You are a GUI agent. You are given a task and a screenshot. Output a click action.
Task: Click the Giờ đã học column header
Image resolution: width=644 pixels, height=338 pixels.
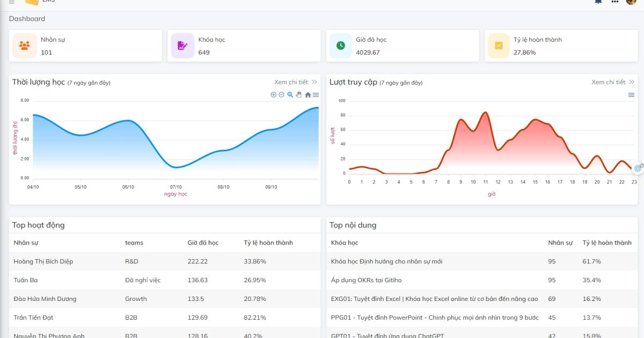click(x=203, y=243)
